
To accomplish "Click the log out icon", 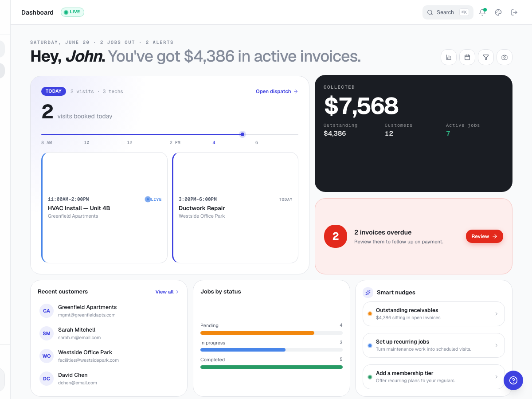I will coord(514,12).
